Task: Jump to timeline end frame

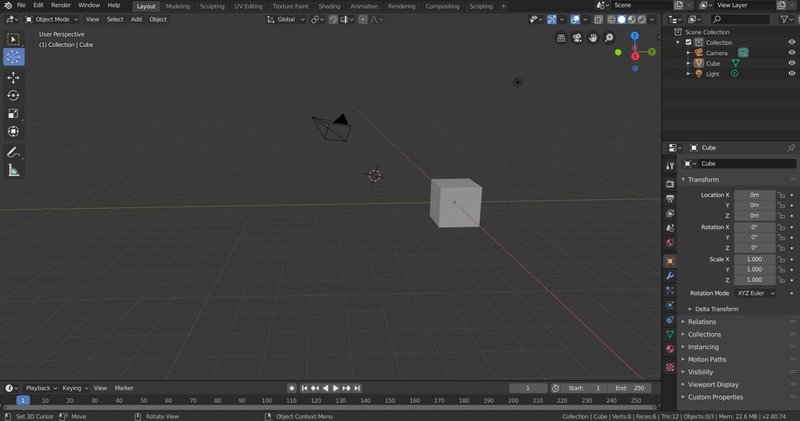Action: coord(357,388)
